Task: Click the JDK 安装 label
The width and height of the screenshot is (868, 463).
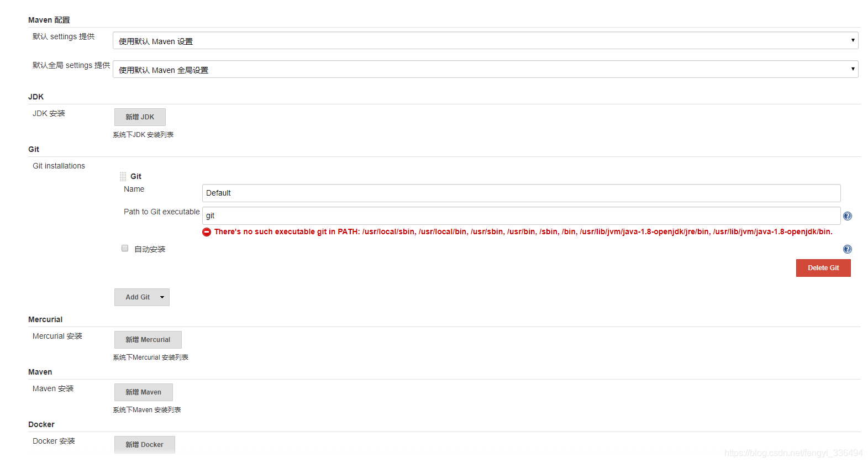Action: pos(49,113)
